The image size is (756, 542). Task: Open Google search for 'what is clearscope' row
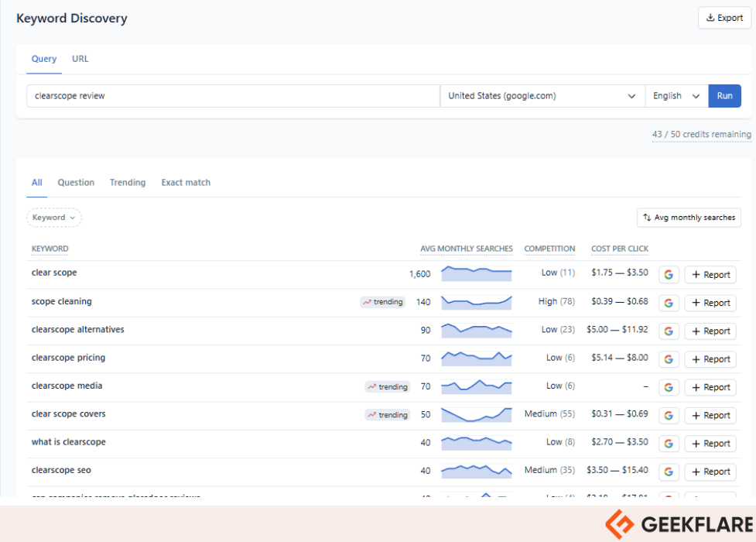[x=669, y=444]
